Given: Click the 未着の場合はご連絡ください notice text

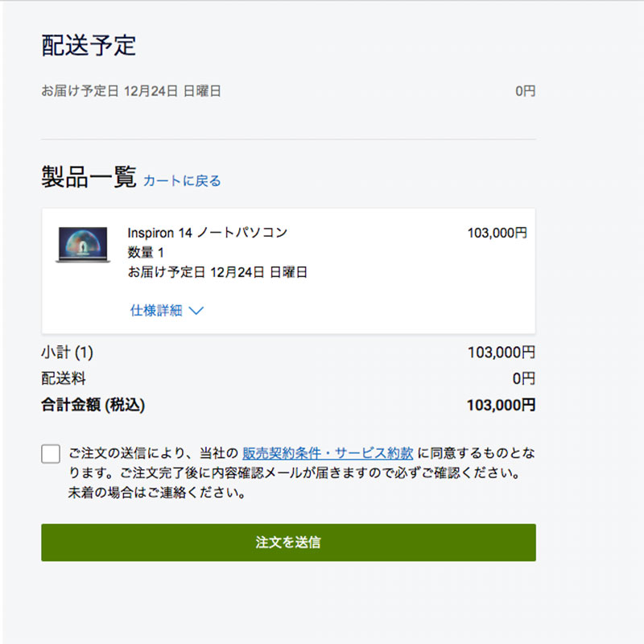Looking at the screenshot, I should pos(157,493).
